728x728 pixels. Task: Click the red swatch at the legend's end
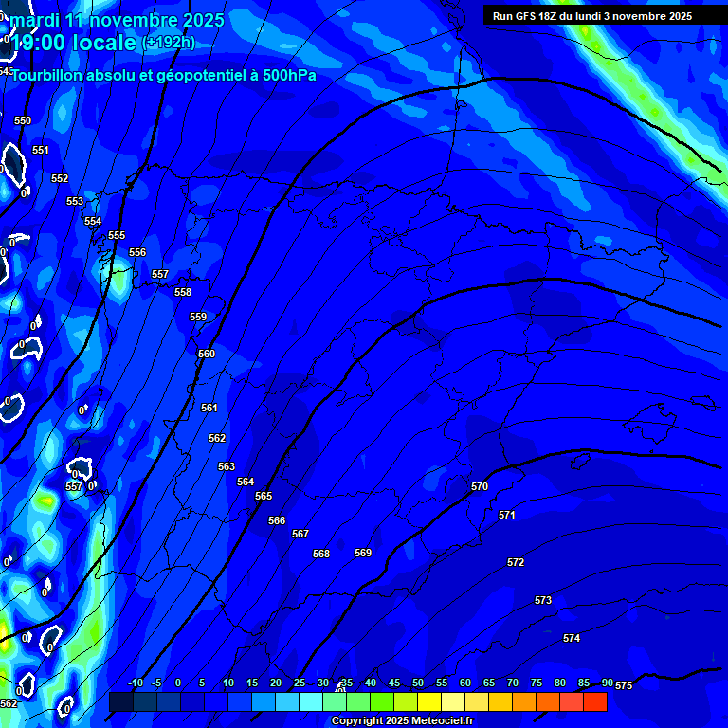point(594,702)
